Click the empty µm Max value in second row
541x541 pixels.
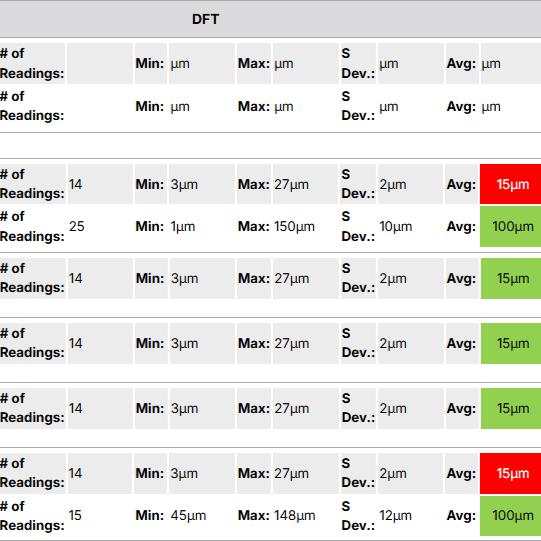tap(284, 107)
